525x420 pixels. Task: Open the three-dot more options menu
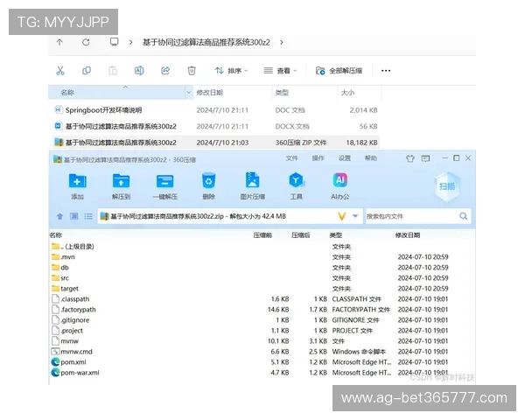[x=386, y=71]
